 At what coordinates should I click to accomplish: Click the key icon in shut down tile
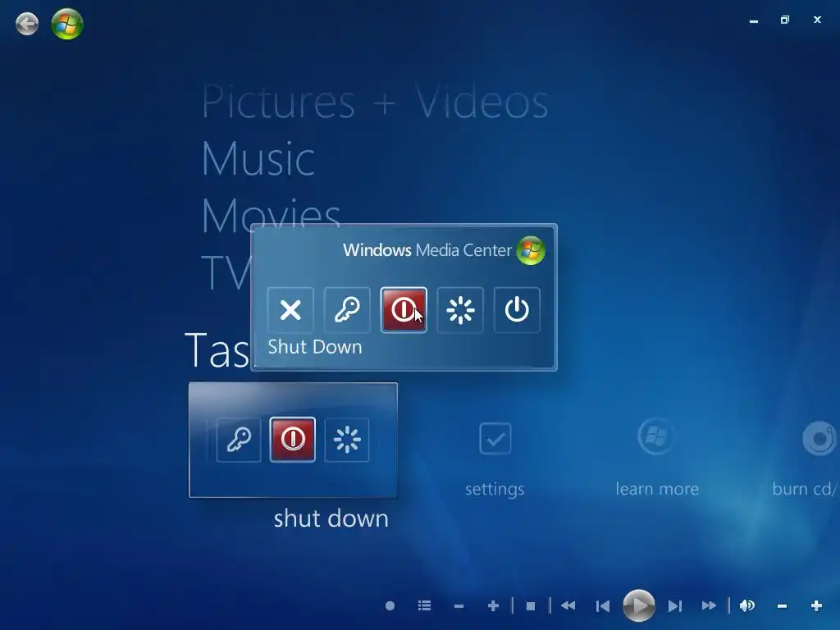coord(239,440)
